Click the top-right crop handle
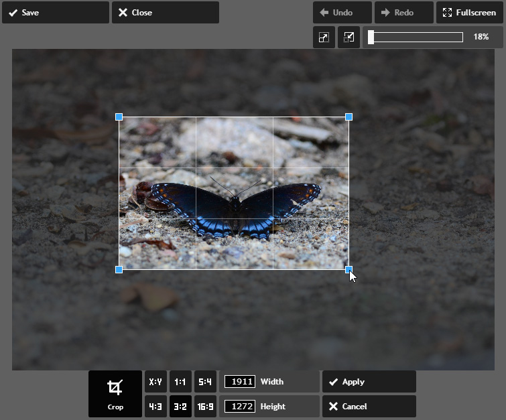Image resolution: width=506 pixels, height=420 pixels. pyautogui.click(x=349, y=117)
